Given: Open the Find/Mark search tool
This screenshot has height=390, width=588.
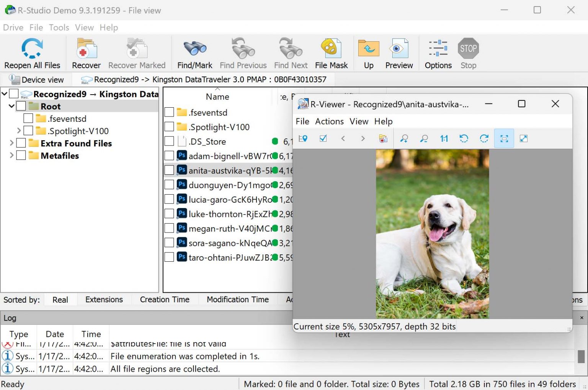Looking at the screenshot, I should coord(194,53).
